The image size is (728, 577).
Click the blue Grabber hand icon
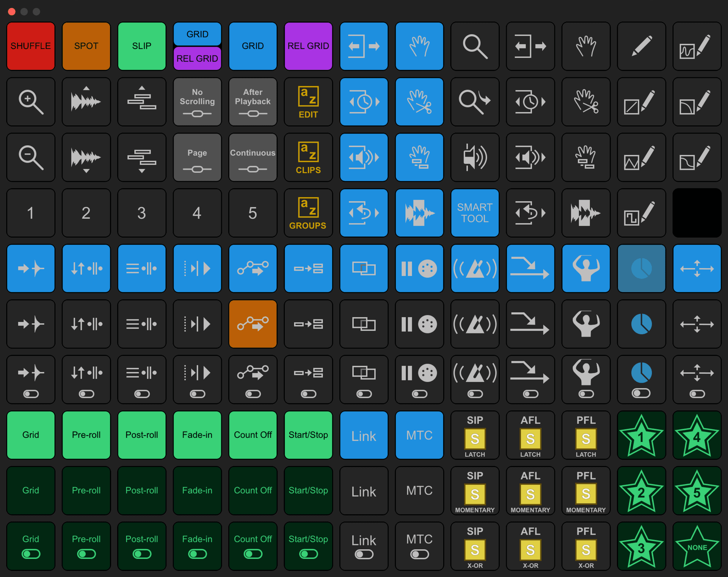coord(419,46)
